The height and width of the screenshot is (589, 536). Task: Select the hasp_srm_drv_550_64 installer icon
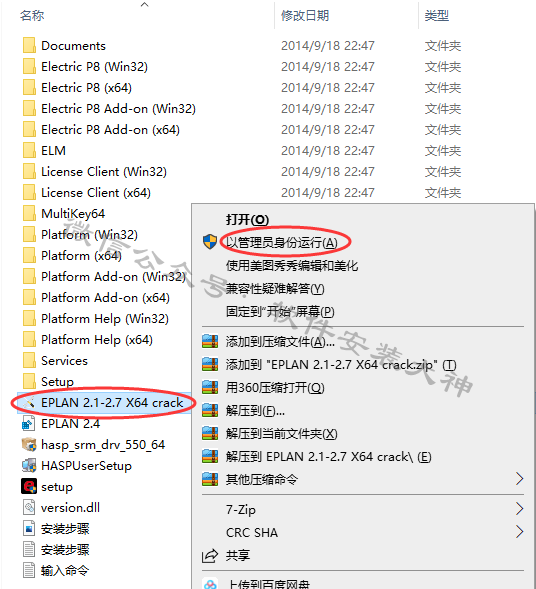(x=29, y=444)
